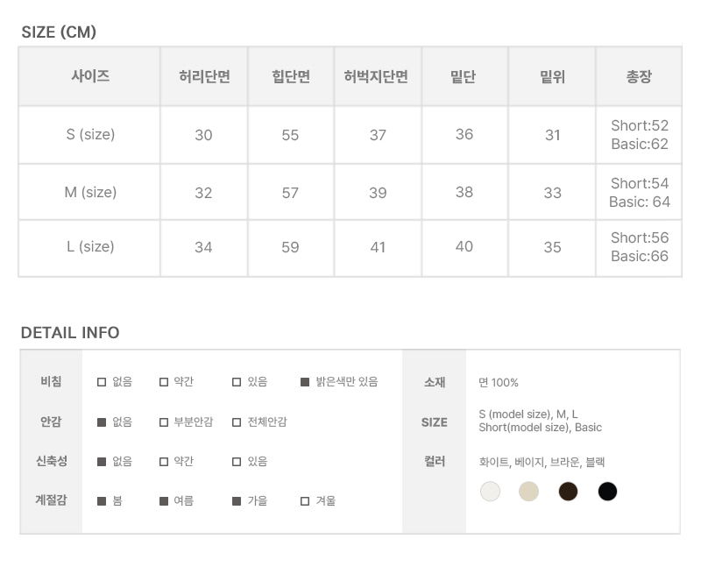701x588 pixels.
Task: Select the 안감 '부분안감' checkbox
Action: pyautogui.click(x=164, y=422)
